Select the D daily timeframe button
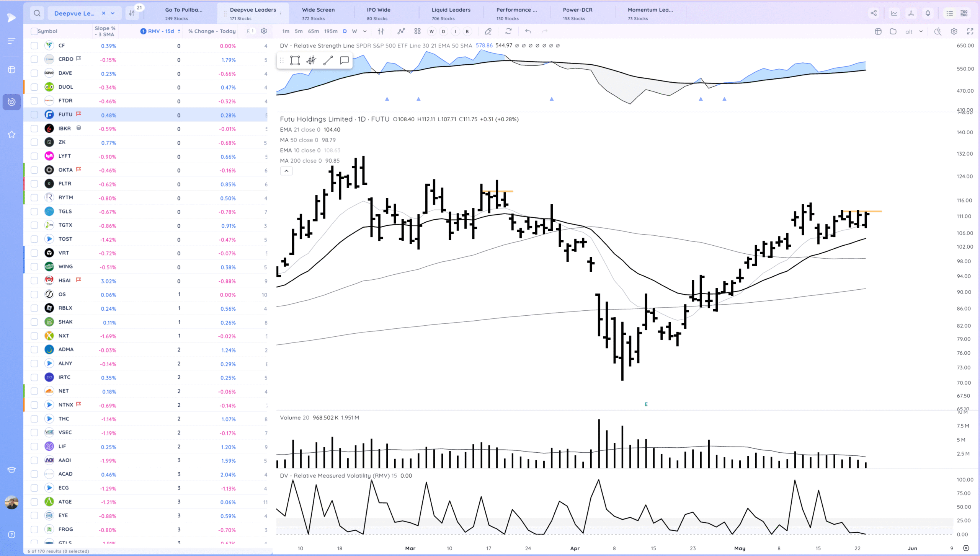 click(345, 31)
